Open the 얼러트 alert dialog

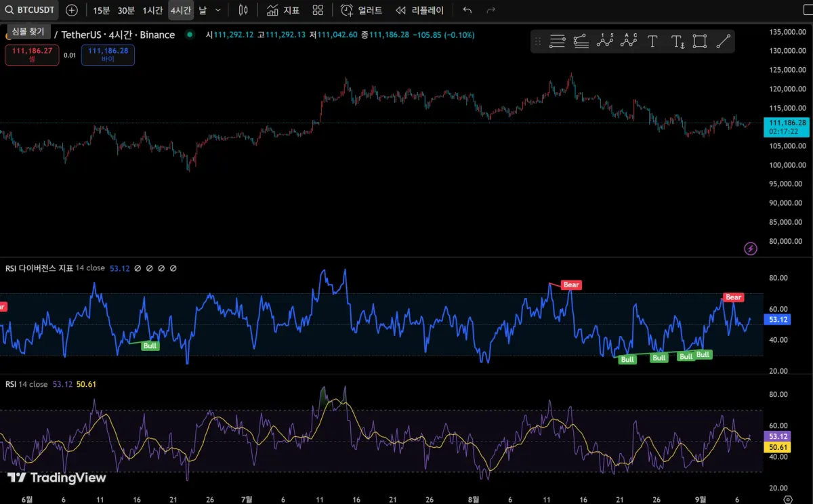pyautogui.click(x=362, y=10)
